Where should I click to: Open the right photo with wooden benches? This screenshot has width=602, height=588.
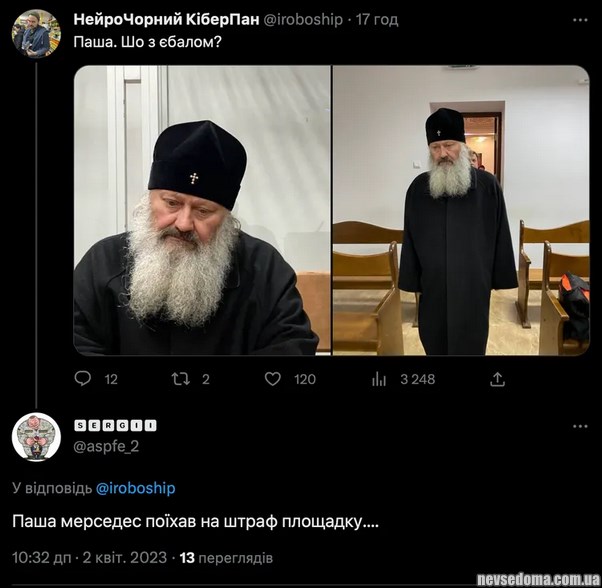[x=461, y=210]
